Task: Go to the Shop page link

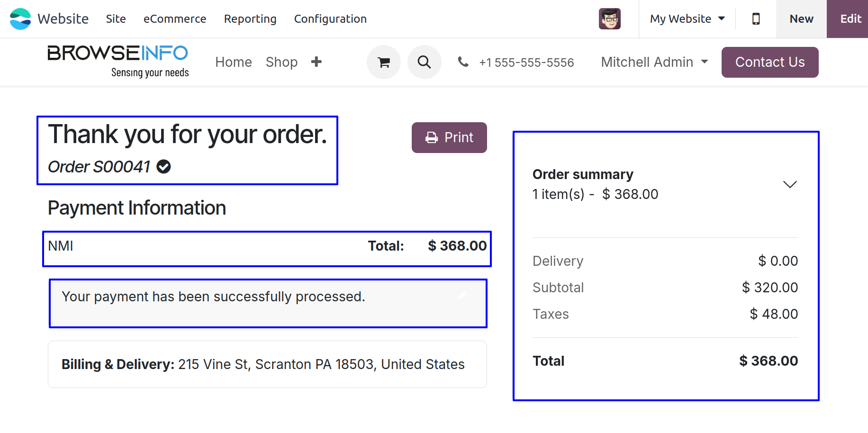Action: click(281, 62)
